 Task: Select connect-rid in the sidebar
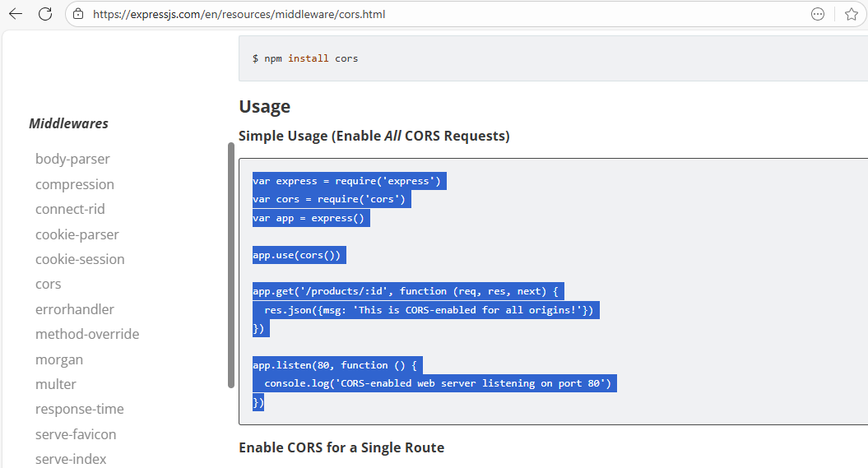click(x=70, y=209)
